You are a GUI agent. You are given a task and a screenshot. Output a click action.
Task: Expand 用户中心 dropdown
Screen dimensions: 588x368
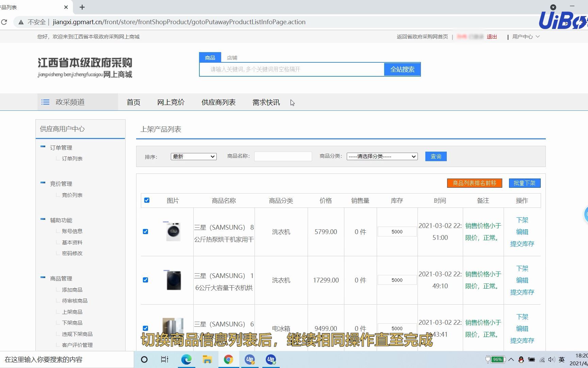tap(526, 37)
